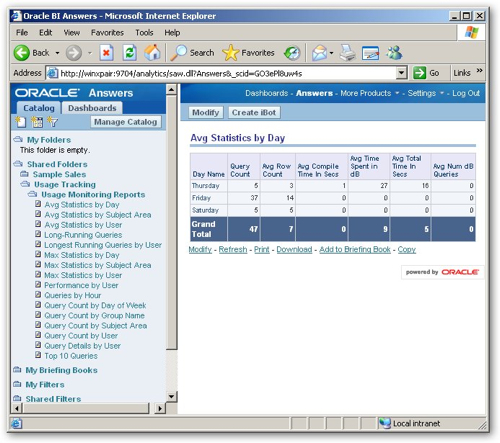
Task: Collapse the Usage Monitoring Reports folder
Action: point(32,194)
